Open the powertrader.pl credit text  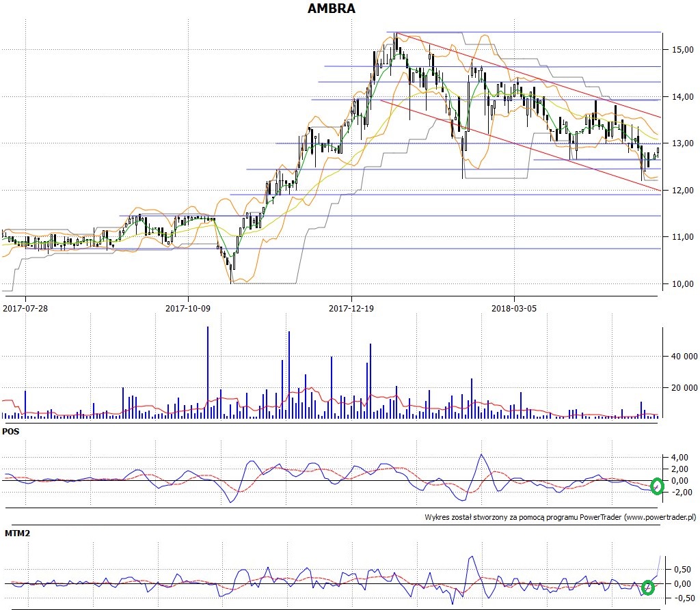561,518
